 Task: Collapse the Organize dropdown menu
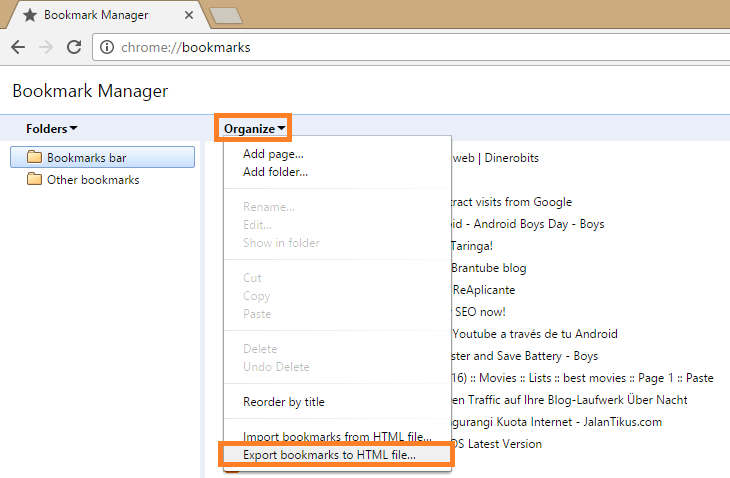[x=254, y=128]
